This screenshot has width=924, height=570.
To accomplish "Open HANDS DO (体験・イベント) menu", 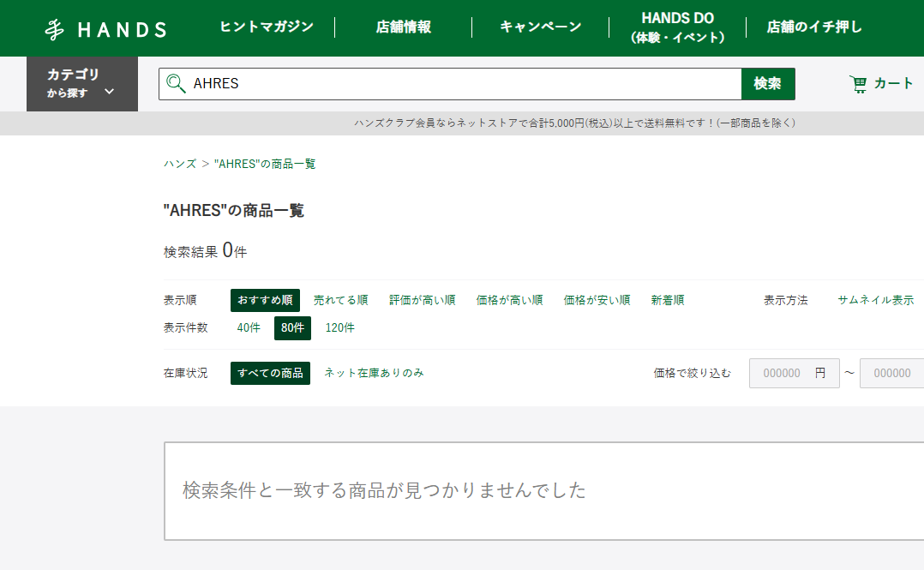I will pos(678,27).
